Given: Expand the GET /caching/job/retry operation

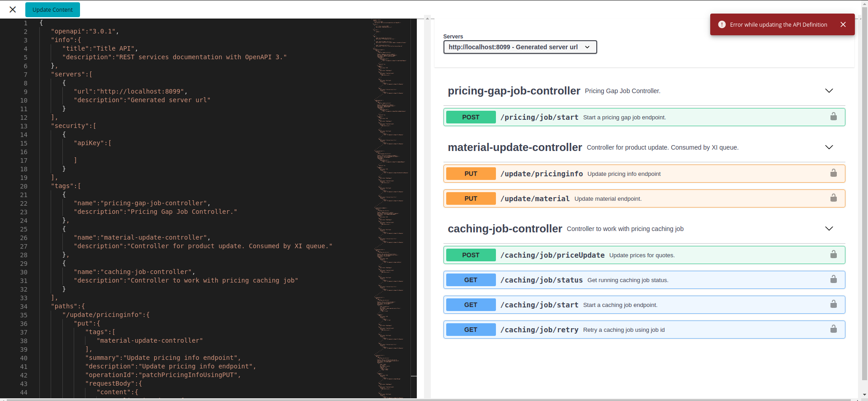Looking at the screenshot, I should point(644,330).
